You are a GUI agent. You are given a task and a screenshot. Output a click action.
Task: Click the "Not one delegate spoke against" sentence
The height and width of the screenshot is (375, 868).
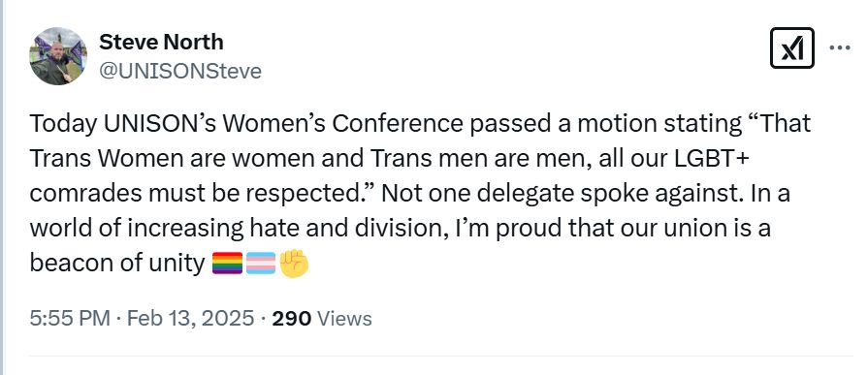[x=556, y=194]
